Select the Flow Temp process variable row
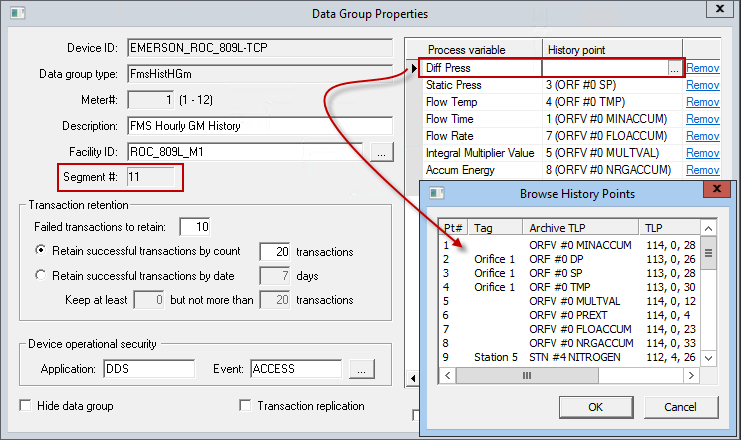741x440 pixels. (x=482, y=102)
